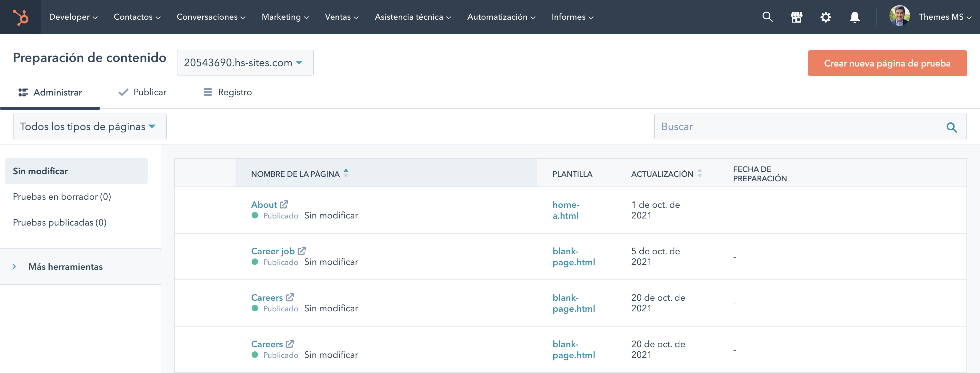
Task: Open Career job external link icon
Action: (x=302, y=251)
